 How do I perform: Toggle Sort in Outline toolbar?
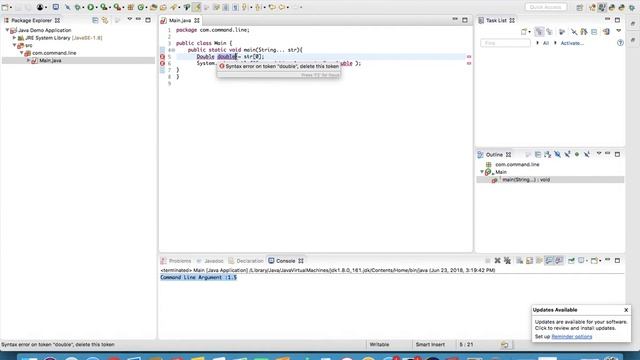point(548,154)
